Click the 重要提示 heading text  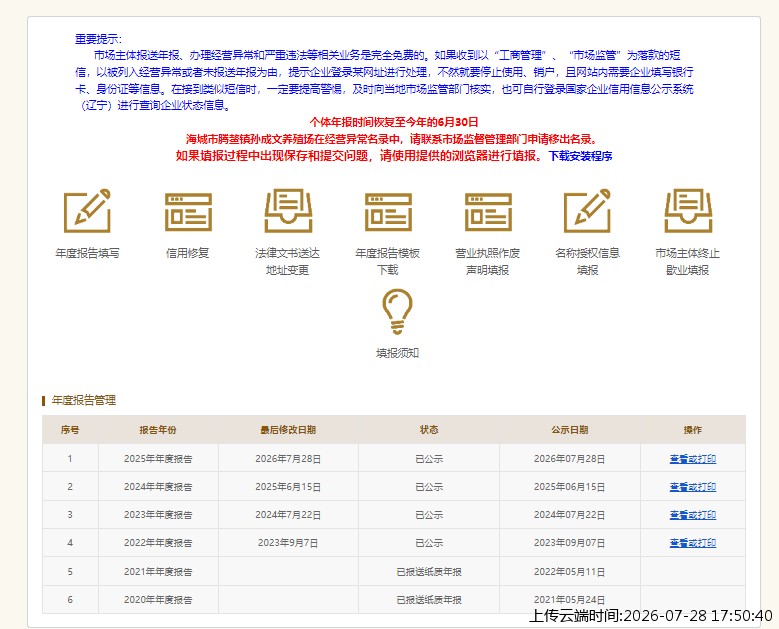(x=98, y=39)
